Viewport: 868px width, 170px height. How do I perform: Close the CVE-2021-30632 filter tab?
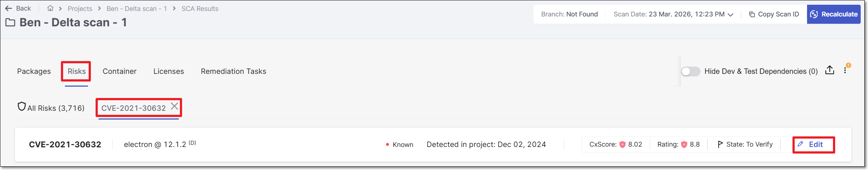(x=175, y=106)
